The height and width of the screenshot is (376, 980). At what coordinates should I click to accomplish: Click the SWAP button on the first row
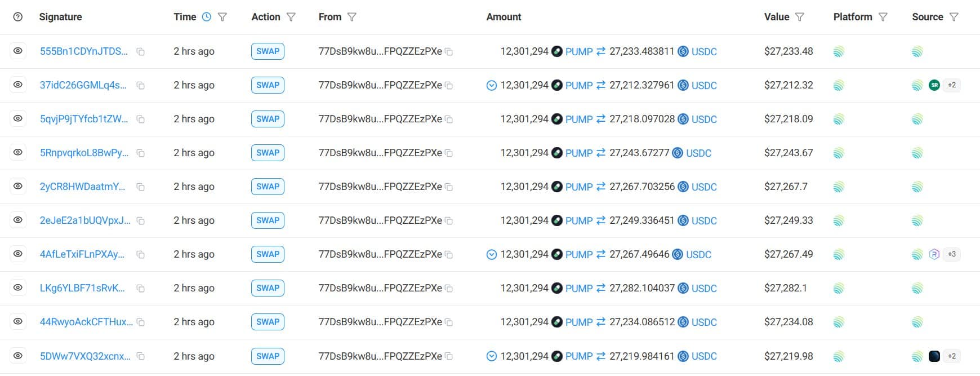pos(268,51)
